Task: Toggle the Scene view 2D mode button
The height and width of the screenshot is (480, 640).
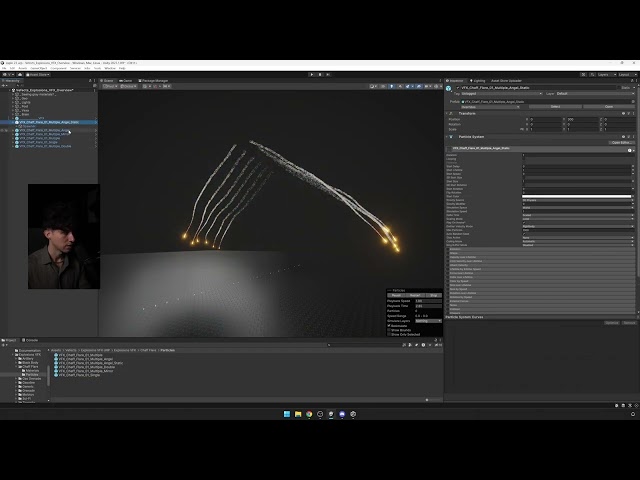Action: point(384,87)
